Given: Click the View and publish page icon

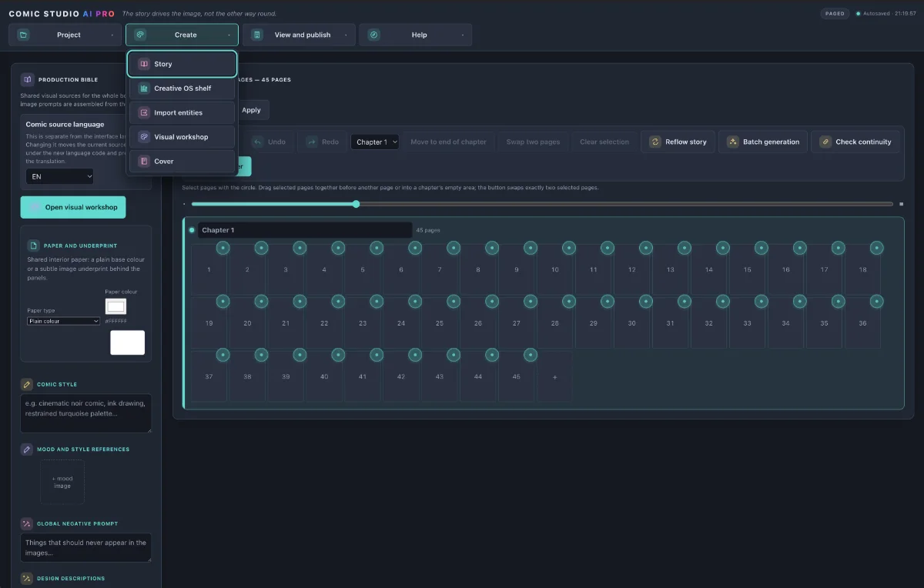Looking at the screenshot, I should click(x=257, y=35).
